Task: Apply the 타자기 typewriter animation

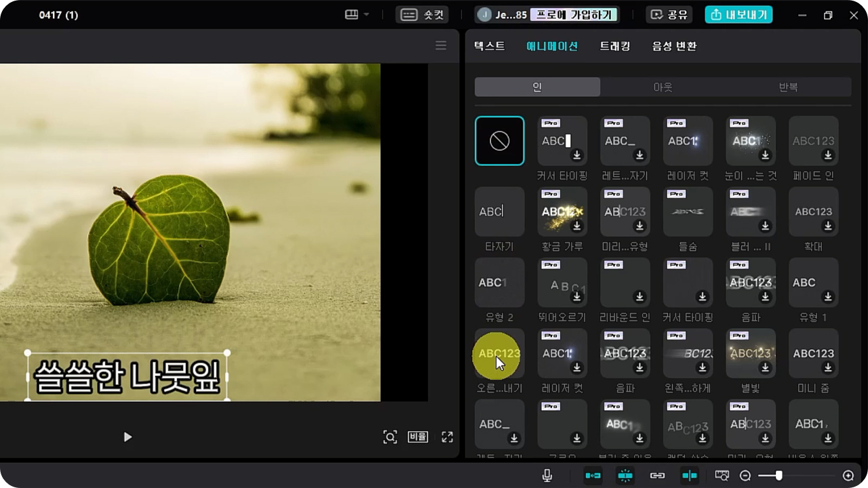Action: [500, 211]
